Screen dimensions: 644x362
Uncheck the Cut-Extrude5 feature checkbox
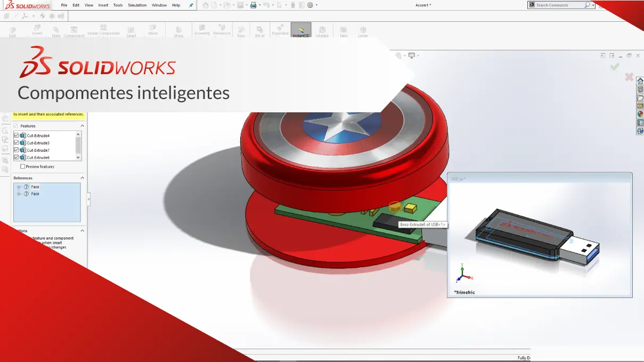coord(16,143)
